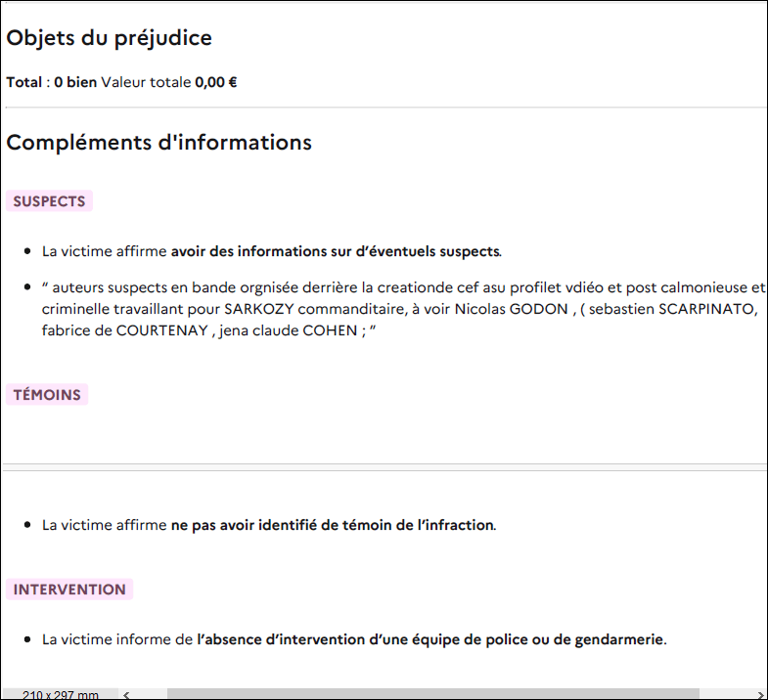Click the total value '0,00 €'

[216, 82]
